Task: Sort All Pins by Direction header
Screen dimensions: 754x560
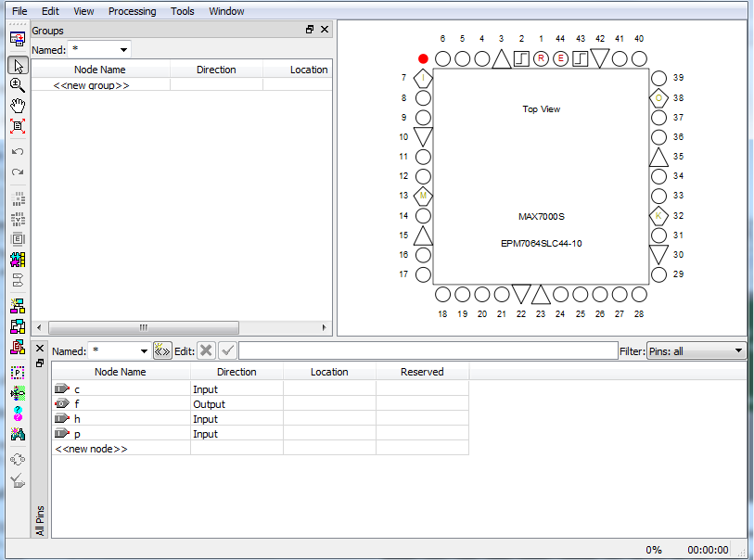Action: pyautogui.click(x=236, y=372)
